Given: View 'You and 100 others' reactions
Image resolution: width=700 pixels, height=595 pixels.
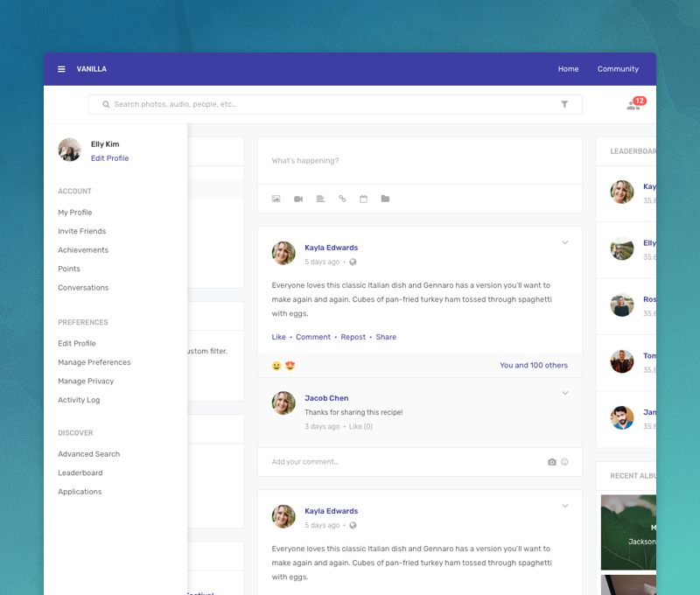Looking at the screenshot, I should [534, 365].
